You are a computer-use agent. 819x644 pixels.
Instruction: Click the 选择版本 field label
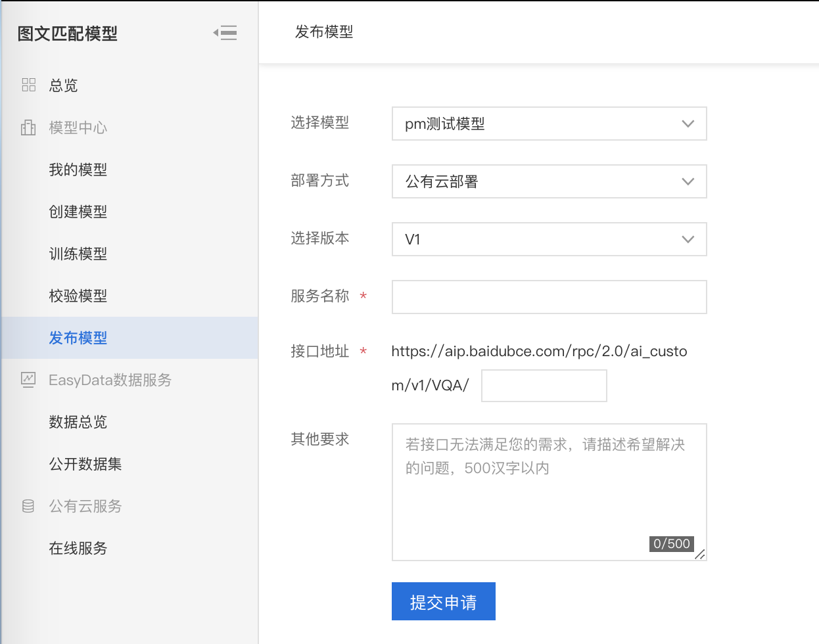point(320,238)
